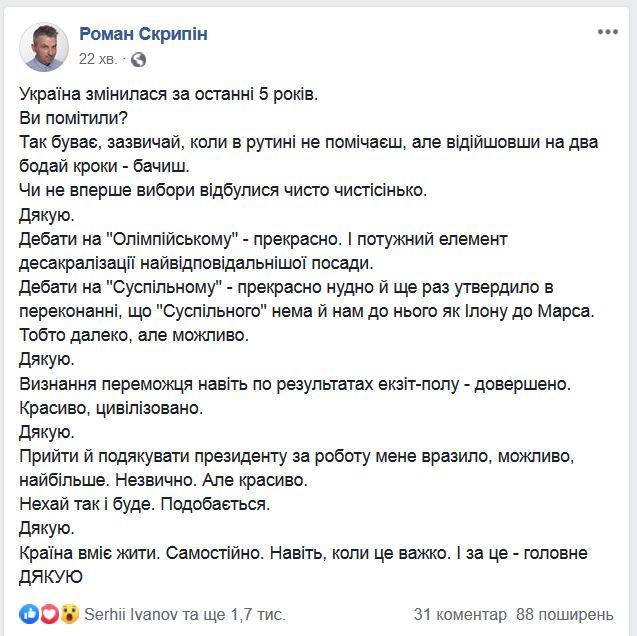Image resolution: width=637 pixels, height=636 pixels.
Task: Open Роман Скрипін profile picture
Action: click(44, 46)
